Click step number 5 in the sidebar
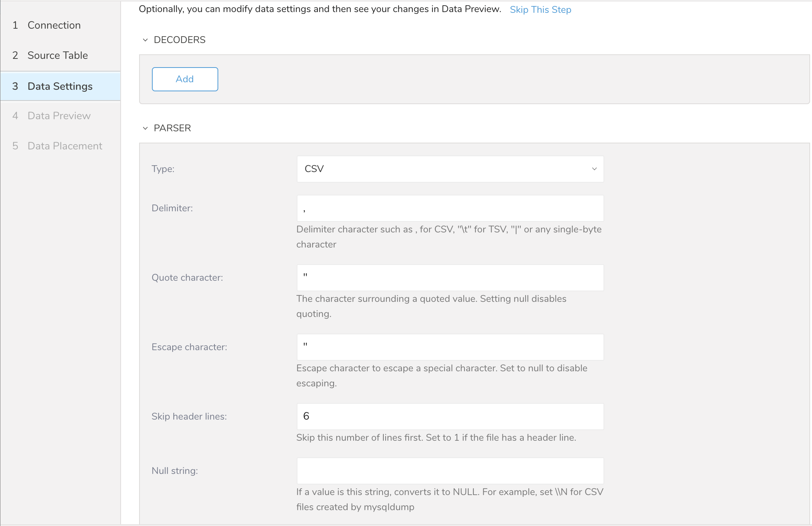The width and height of the screenshot is (812, 526). point(15,146)
